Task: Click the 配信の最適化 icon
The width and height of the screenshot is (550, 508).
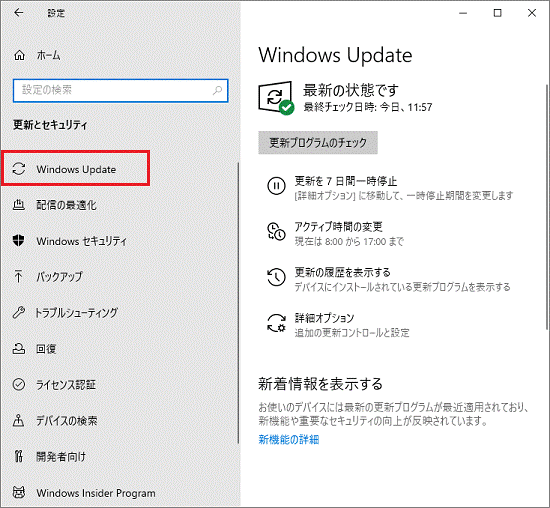Action: (19, 205)
